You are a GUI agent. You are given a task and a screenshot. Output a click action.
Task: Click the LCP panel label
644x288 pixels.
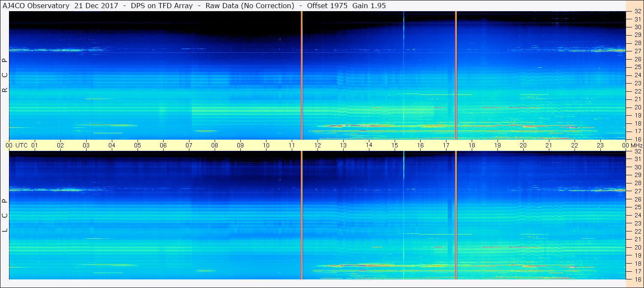[5, 215]
